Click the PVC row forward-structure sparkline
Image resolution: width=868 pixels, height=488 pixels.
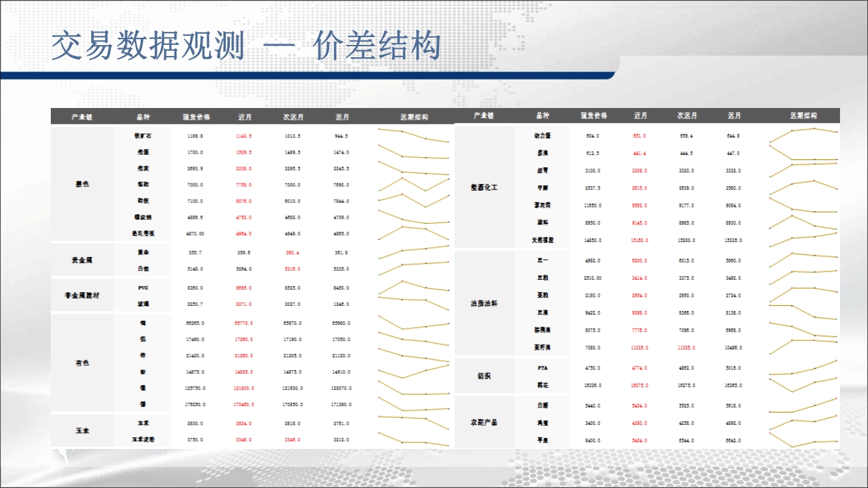pyautogui.click(x=413, y=287)
